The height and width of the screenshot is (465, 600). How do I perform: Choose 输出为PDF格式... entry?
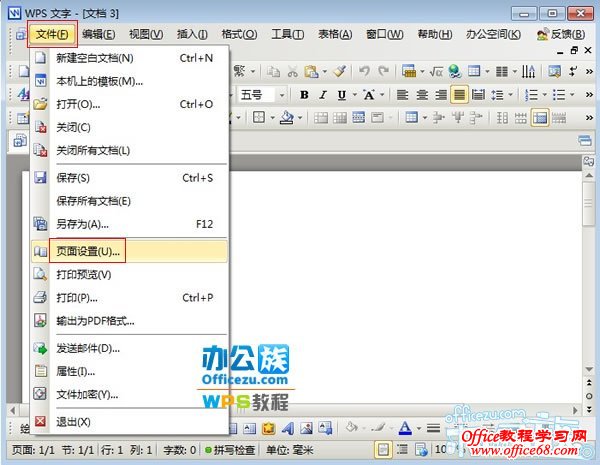point(130,321)
